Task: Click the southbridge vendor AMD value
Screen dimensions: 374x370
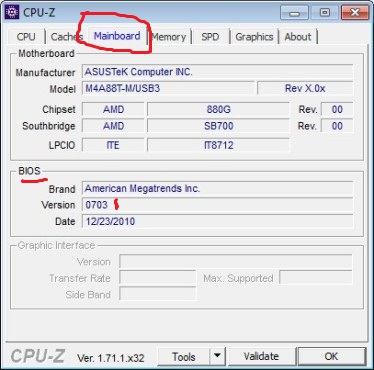Action: (x=113, y=126)
